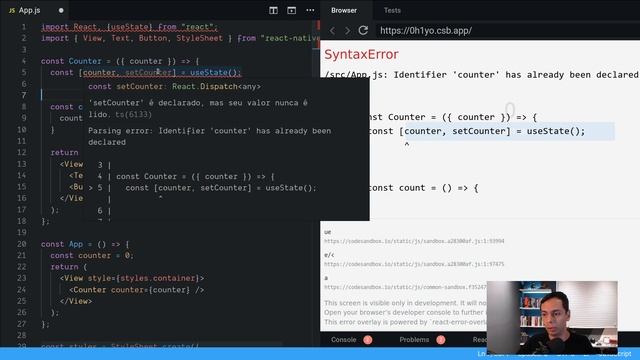Click the highlighted error line in preview
The height and width of the screenshot is (360, 640).
[x=492, y=131]
